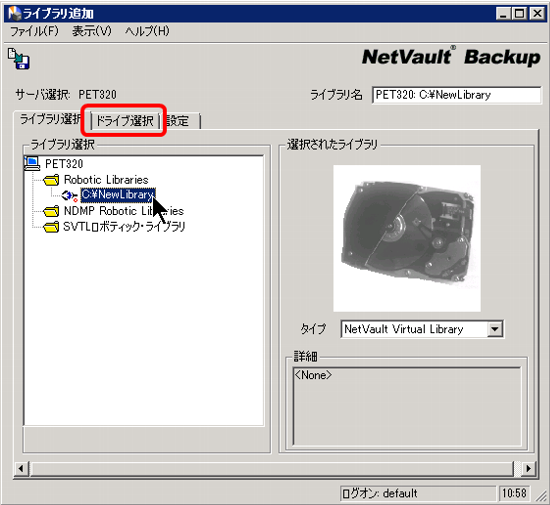The image size is (550, 505).
Task: Click the Robotic Libraries folder icon
Action: point(51,180)
